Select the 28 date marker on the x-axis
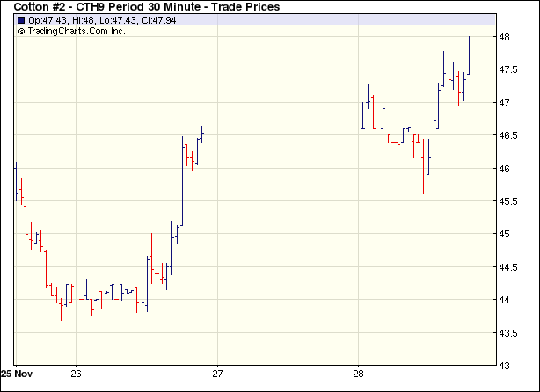The width and height of the screenshot is (540, 392). (359, 371)
